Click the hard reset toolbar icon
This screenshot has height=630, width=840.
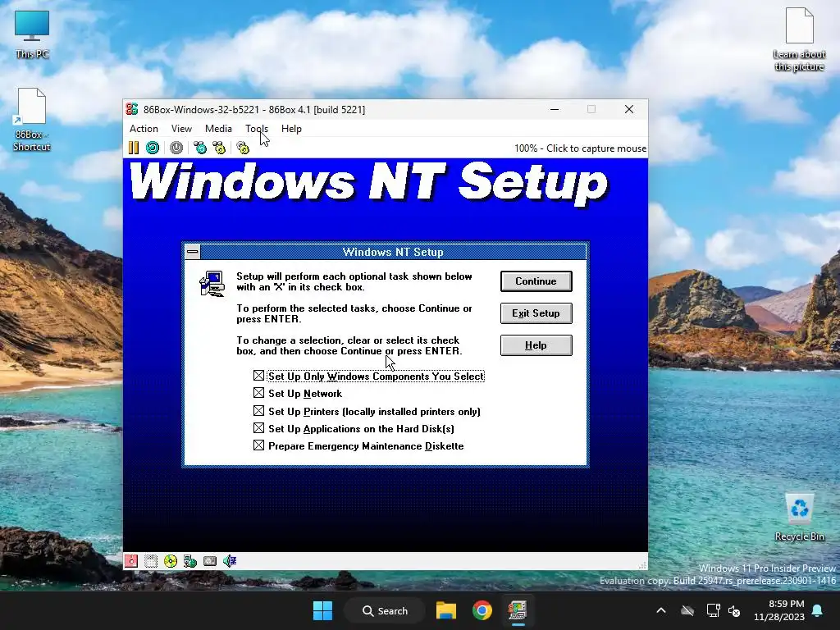coord(153,148)
